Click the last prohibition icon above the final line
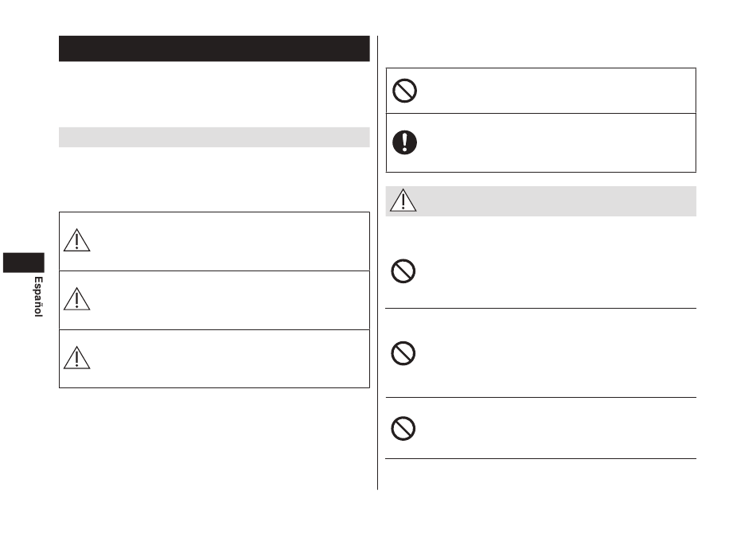Viewport: 756px width, 541px height. click(403, 428)
